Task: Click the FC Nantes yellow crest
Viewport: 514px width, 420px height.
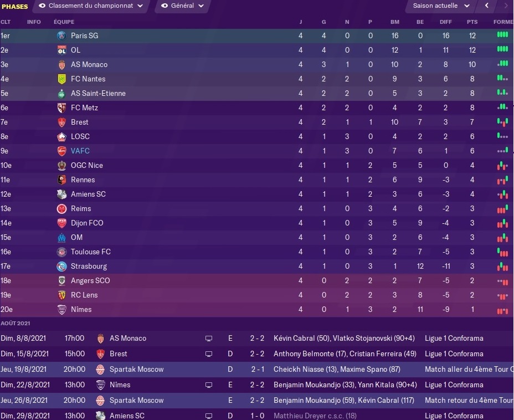Action: (x=61, y=79)
